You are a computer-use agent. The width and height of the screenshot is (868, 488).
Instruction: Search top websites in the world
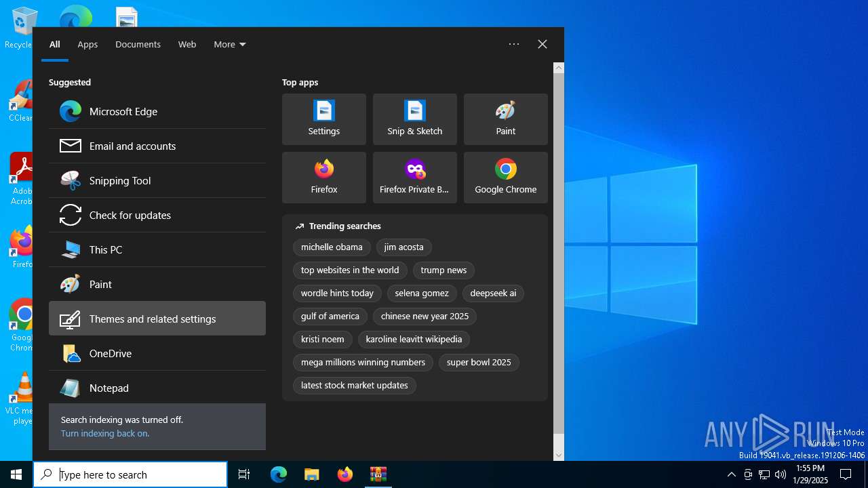(350, 270)
